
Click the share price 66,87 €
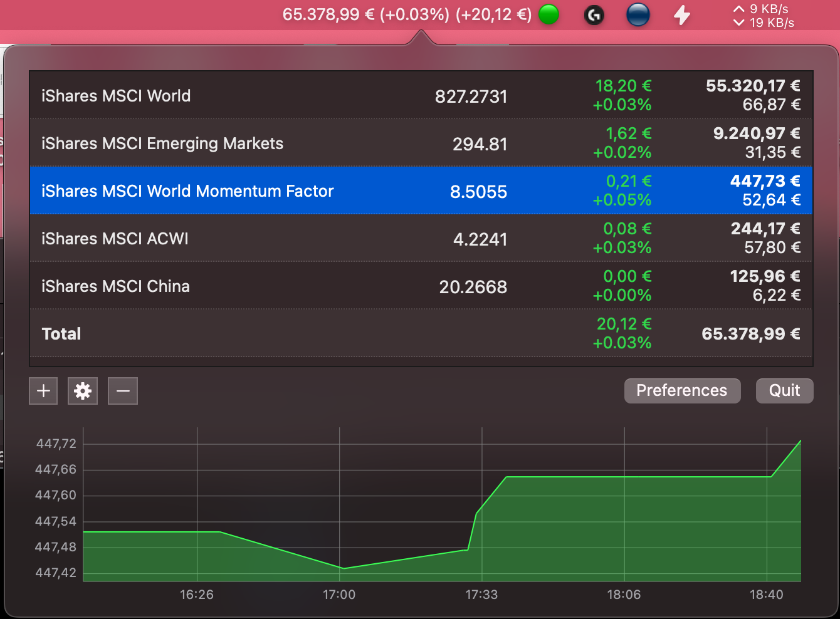pos(772,105)
